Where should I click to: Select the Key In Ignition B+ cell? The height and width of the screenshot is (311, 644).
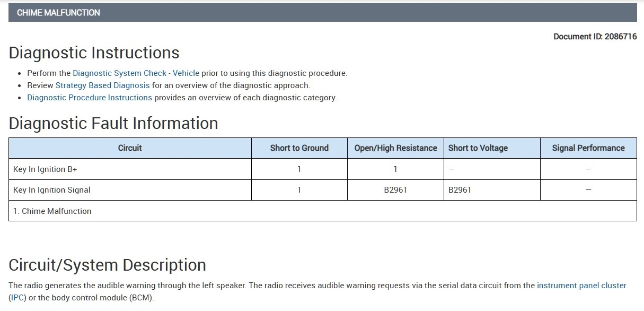[130, 169]
